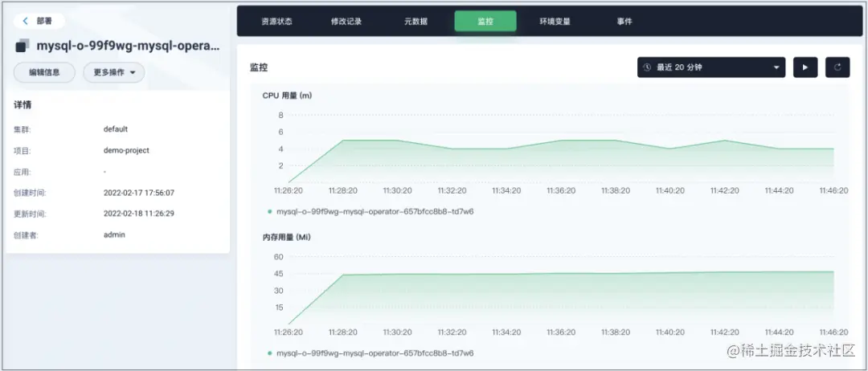
Task: Click update time 2022-02-18 11:26:29
Action: tap(139, 214)
